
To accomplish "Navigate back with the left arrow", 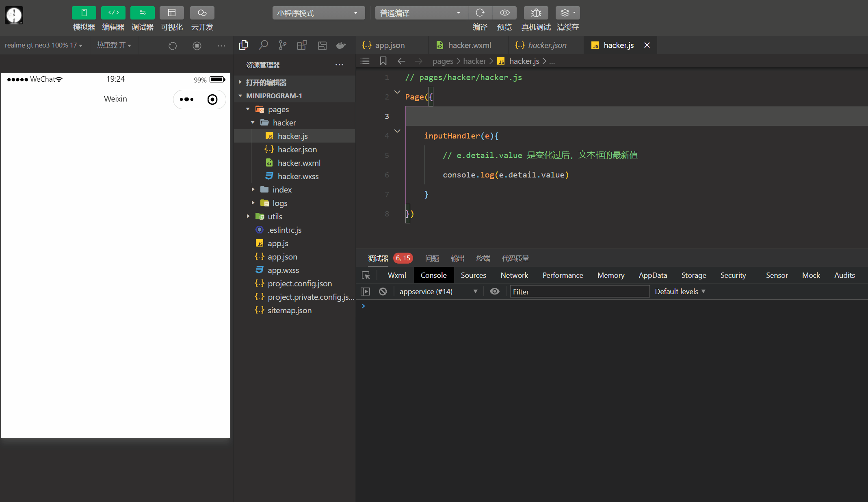I will click(401, 61).
